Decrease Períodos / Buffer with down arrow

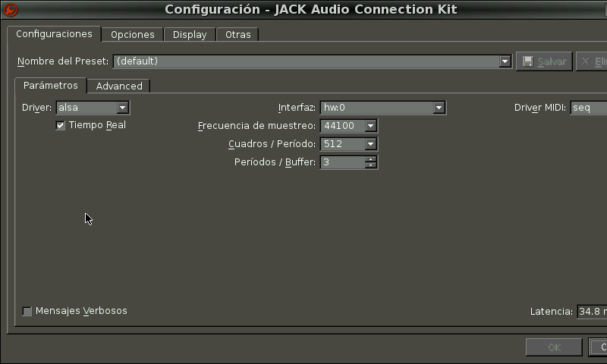coord(371,165)
